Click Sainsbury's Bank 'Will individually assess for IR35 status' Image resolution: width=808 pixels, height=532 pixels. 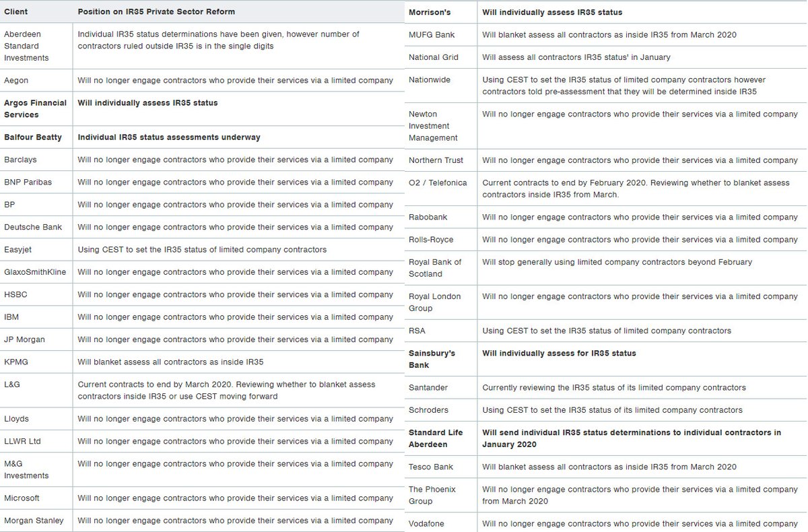[560, 353]
